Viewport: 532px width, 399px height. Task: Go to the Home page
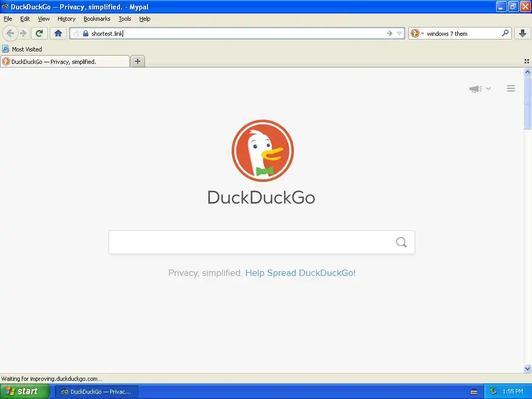(58, 33)
